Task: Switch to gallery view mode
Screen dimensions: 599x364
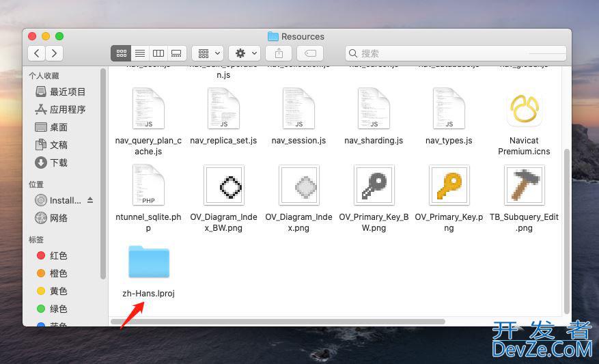Action: coord(176,53)
